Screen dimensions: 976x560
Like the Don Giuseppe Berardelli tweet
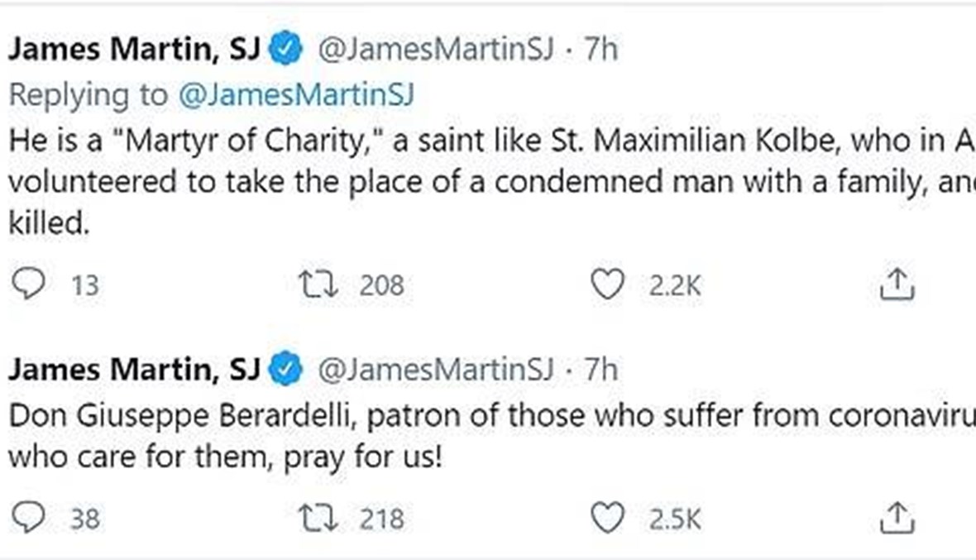607,519
